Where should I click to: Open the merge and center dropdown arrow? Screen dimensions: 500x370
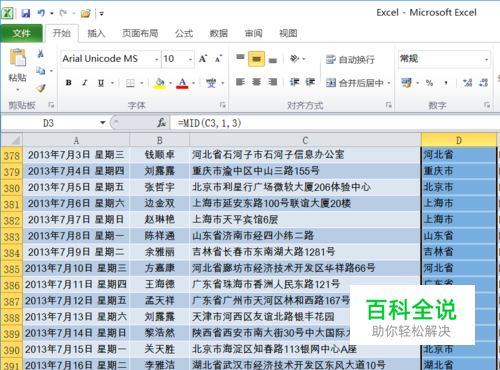coord(389,83)
